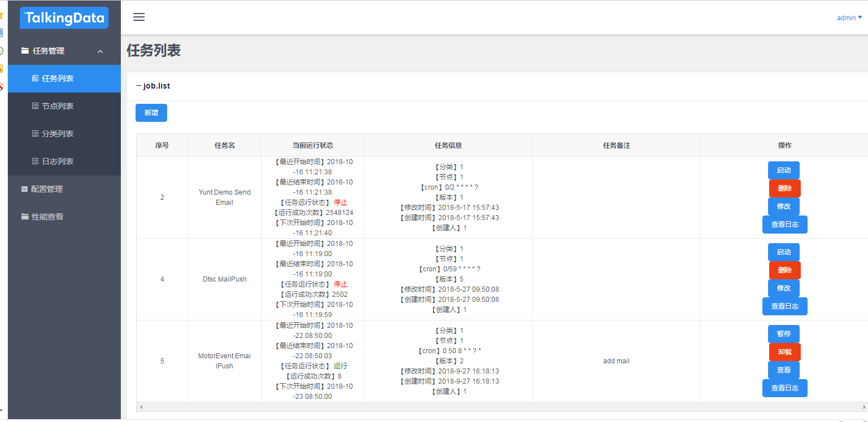Expand the 性能查看 menu
Screen dimensions: 868x422
[x=64, y=217]
